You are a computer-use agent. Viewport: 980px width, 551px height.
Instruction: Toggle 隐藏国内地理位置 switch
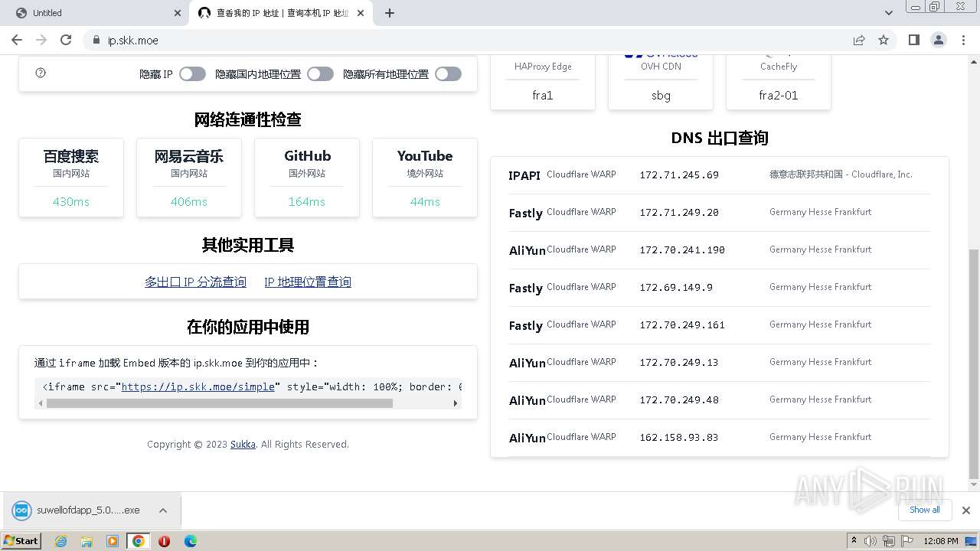tap(320, 74)
